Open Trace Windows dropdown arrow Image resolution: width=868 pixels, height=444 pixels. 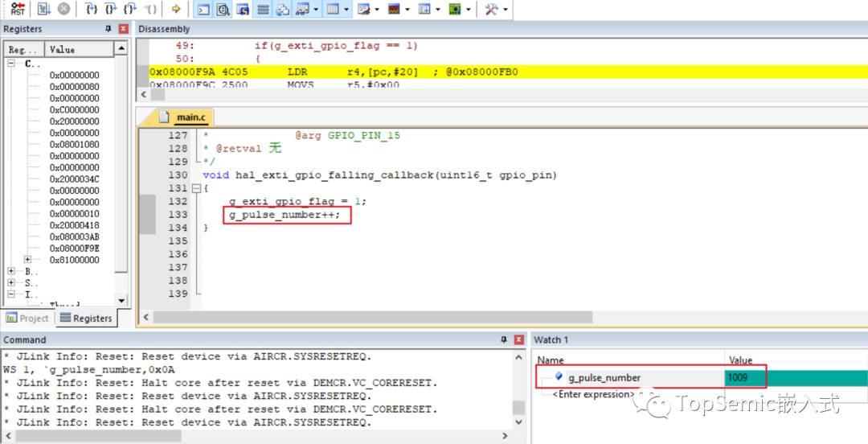coord(438,10)
